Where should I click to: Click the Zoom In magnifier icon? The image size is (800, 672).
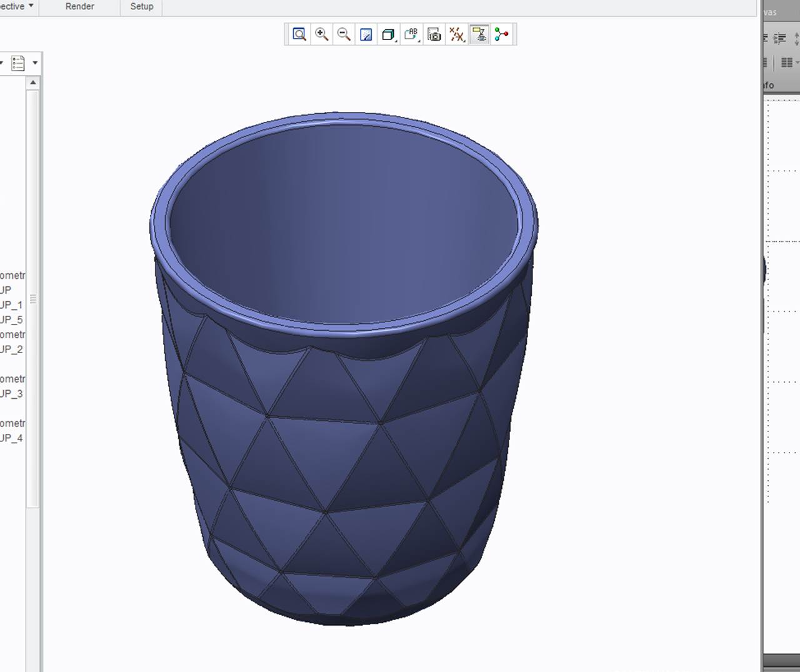[x=322, y=34]
